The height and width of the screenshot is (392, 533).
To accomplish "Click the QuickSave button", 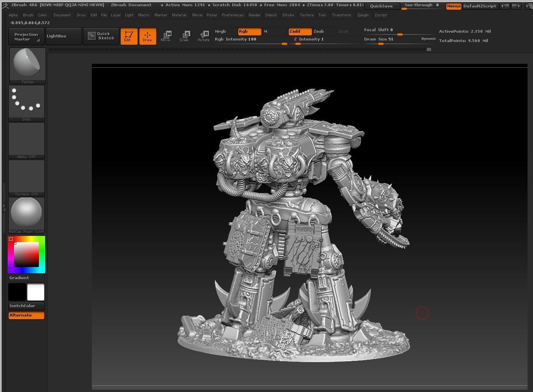I will click(381, 6).
